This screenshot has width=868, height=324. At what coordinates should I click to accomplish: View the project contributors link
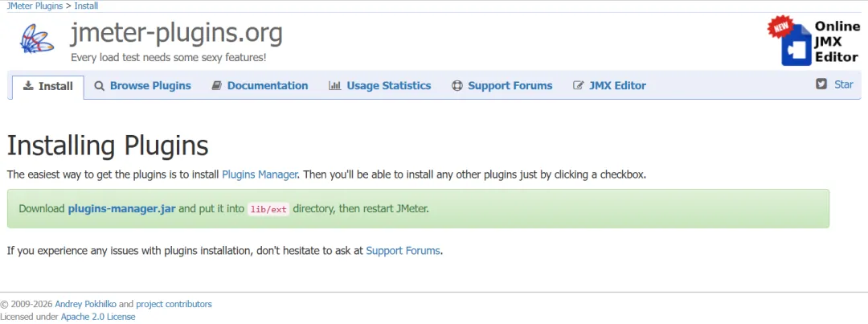coord(174,305)
